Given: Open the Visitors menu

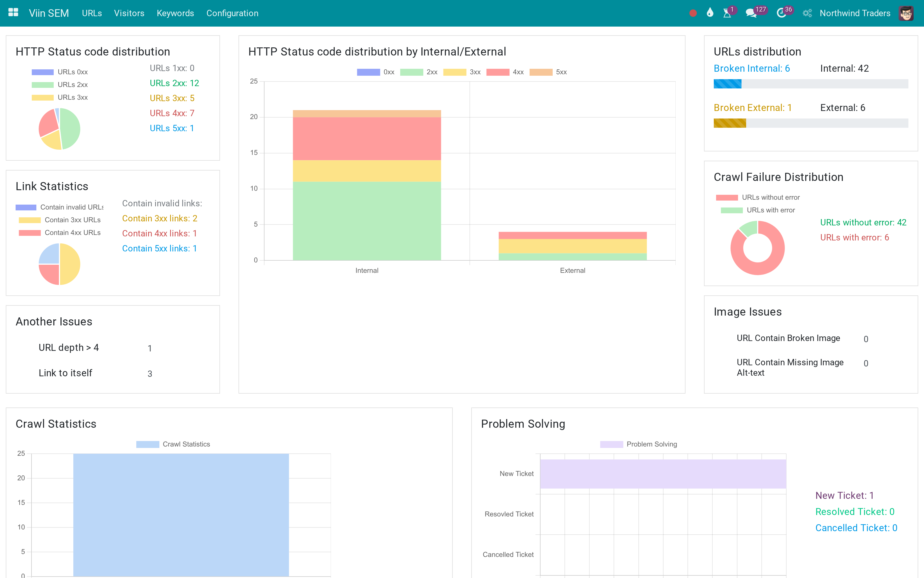Looking at the screenshot, I should pyautogui.click(x=129, y=13).
